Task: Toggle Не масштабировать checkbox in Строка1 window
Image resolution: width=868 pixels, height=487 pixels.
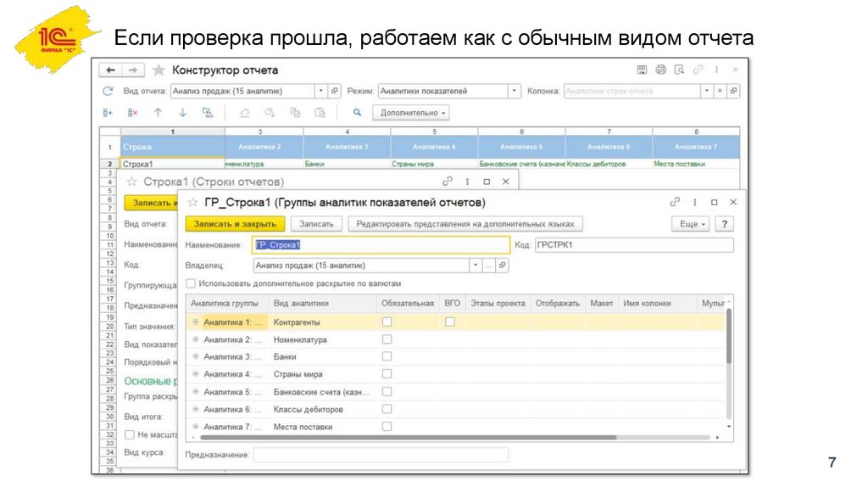Action: pyautogui.click(x=130, y=435)
